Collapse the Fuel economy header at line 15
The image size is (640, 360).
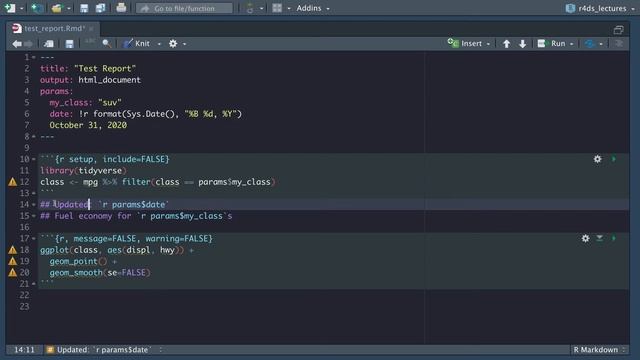34,216
